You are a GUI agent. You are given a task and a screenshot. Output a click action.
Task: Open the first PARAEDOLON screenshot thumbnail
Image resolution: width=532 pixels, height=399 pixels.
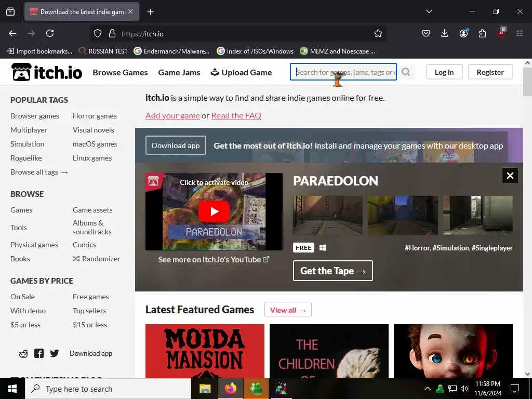[x=328, y=215]
